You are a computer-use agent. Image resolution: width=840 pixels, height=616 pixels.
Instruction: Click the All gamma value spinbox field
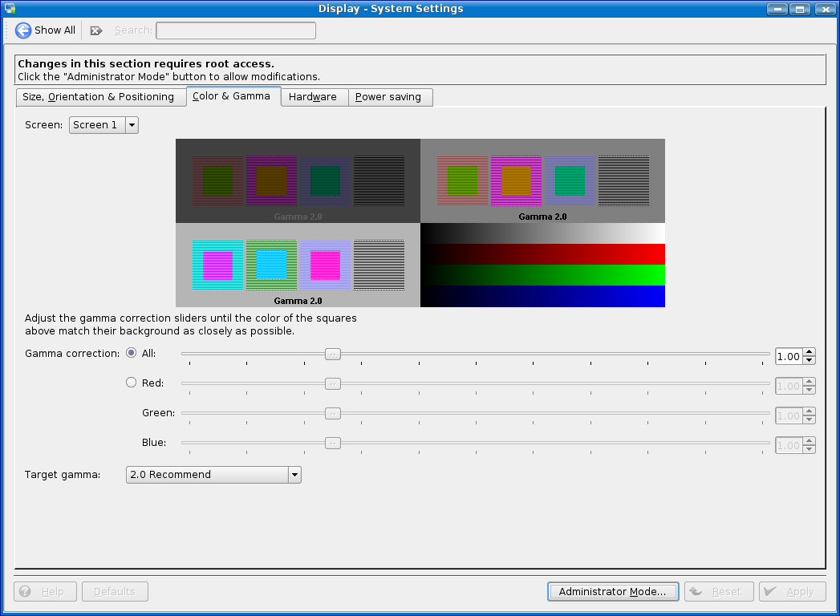point(788,357)
